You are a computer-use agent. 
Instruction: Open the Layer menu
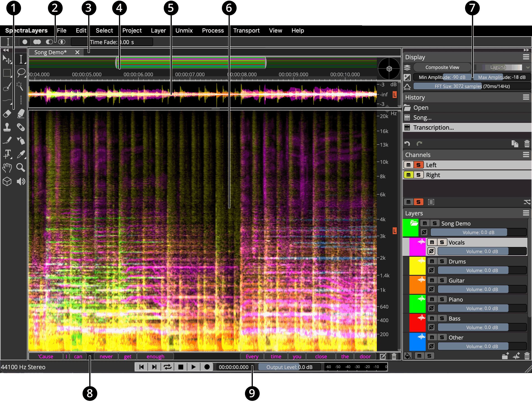click(x=158, y=31)
